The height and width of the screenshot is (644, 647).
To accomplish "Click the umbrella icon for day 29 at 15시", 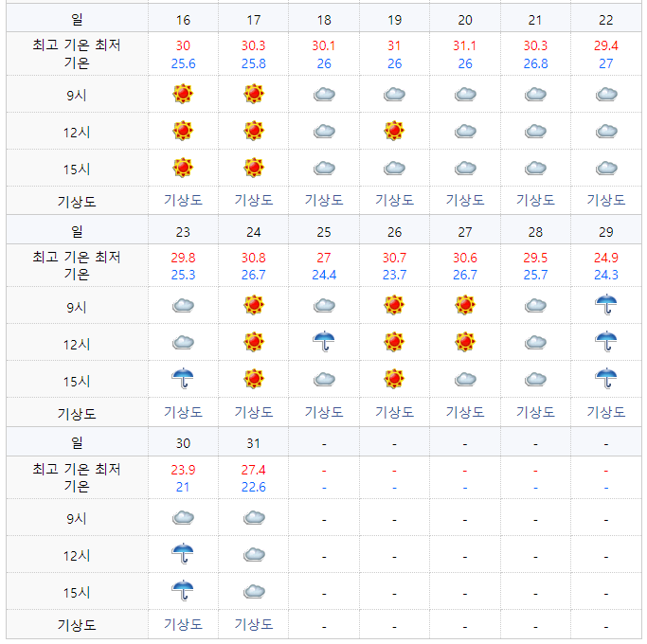I will (x=606, y=379).
